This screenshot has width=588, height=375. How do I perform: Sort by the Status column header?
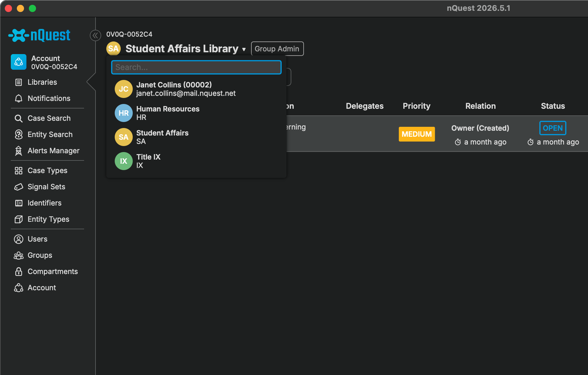click(x=553, y=106)
